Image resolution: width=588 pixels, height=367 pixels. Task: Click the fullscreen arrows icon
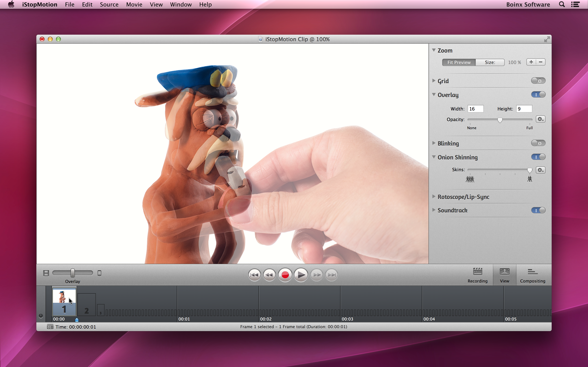click(x=547, y=39)
